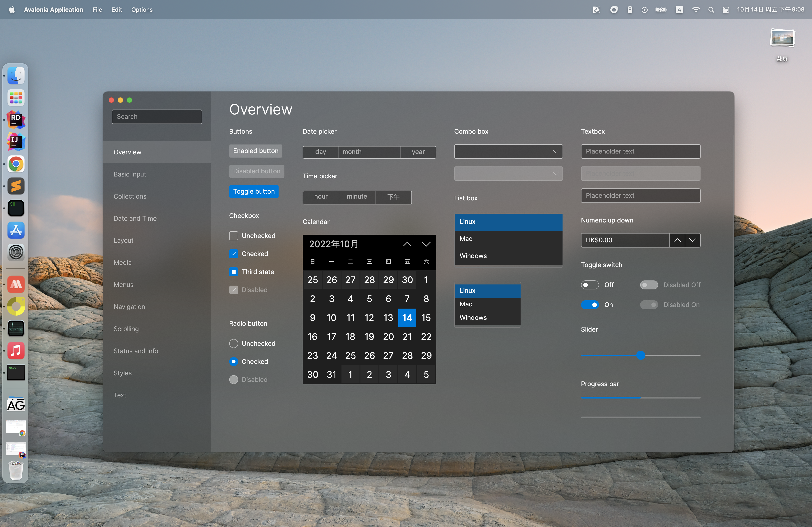Open the File menu
Image resolution: width=812 pixels, height=527 pixels.
(x=97, y=9)
